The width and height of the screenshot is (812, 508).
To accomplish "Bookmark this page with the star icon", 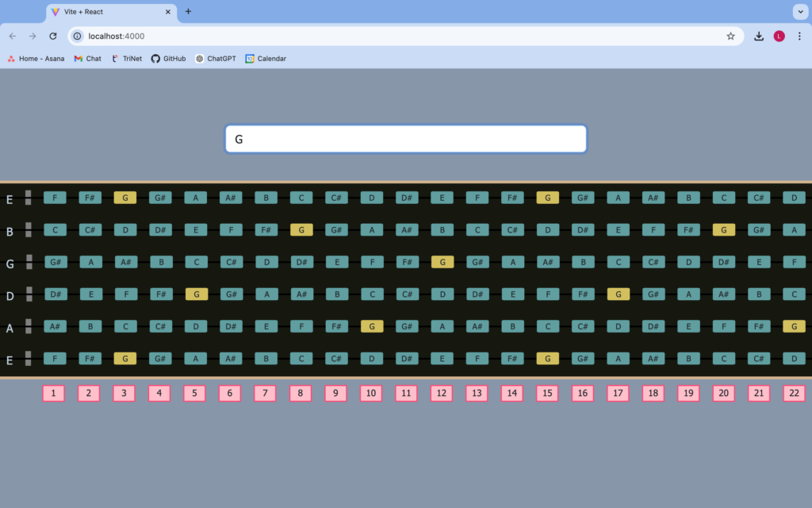I will [x=730, y=36].
